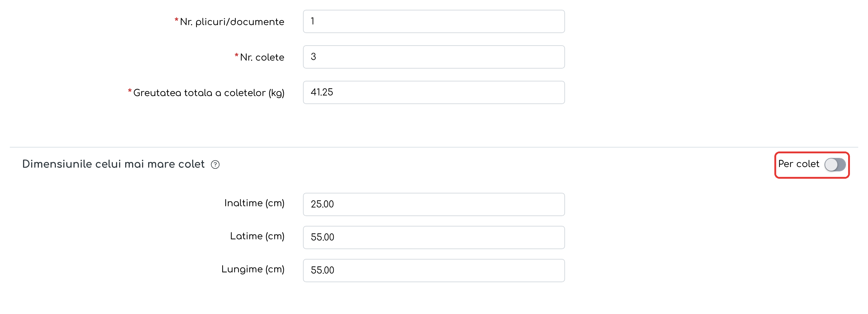This screenshot has height=314, width=868.
Task: Select the Latime (cm) input field
Action: 434,237
